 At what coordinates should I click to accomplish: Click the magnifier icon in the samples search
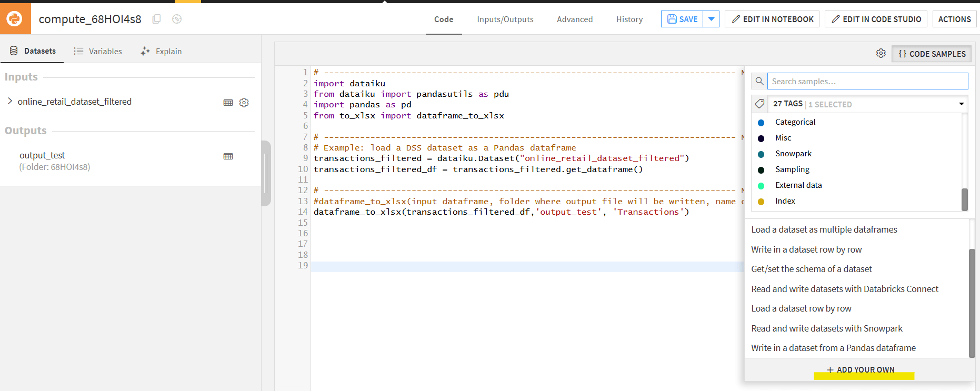point(759,81)
